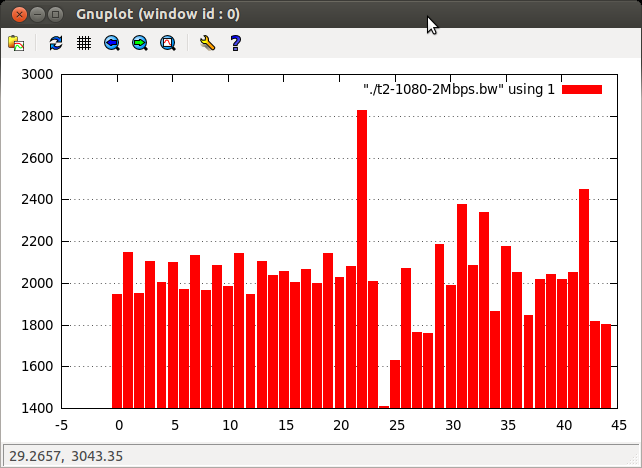Autoscale the plot axes
Screen dimensions: 642x468
click(x=168, y=43)
